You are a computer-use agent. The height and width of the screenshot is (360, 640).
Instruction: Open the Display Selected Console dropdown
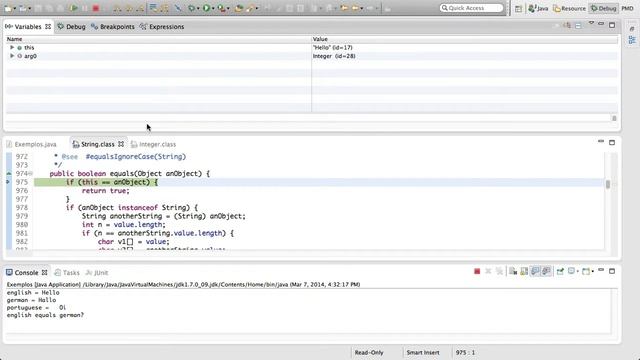[x=578, y=272]
